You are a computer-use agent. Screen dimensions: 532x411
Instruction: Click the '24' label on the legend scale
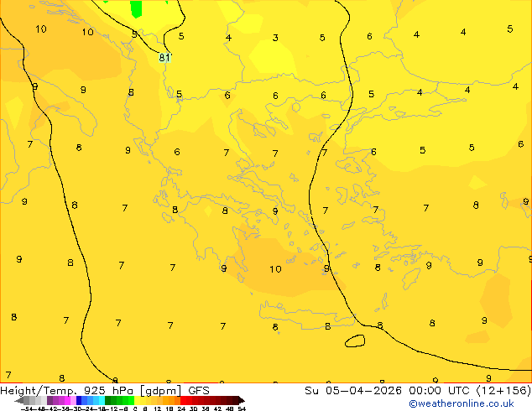[x=181, y=408]
